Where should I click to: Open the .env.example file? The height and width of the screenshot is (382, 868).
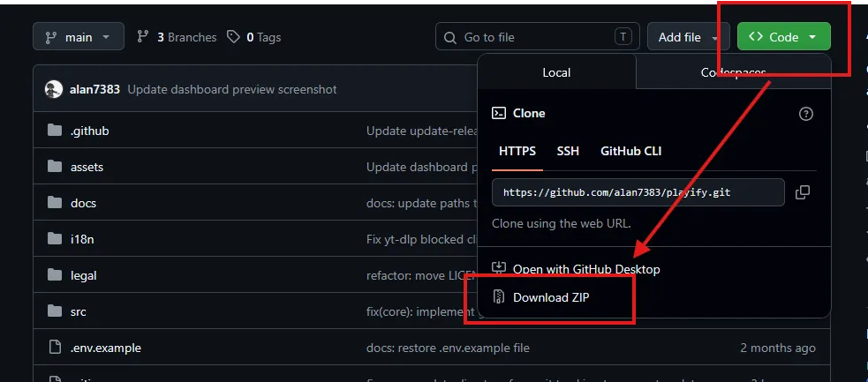pyautogui.click(x=106, y=348)
